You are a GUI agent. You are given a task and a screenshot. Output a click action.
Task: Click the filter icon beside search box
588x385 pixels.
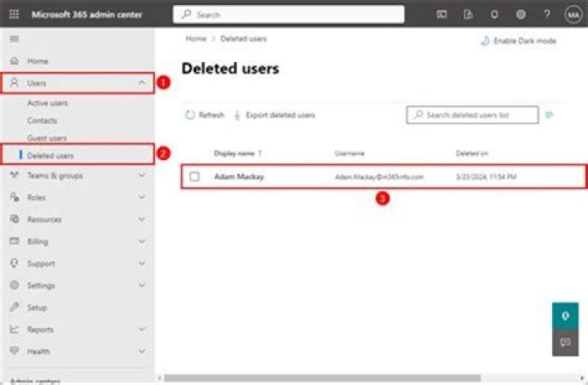tap(550, 114)
